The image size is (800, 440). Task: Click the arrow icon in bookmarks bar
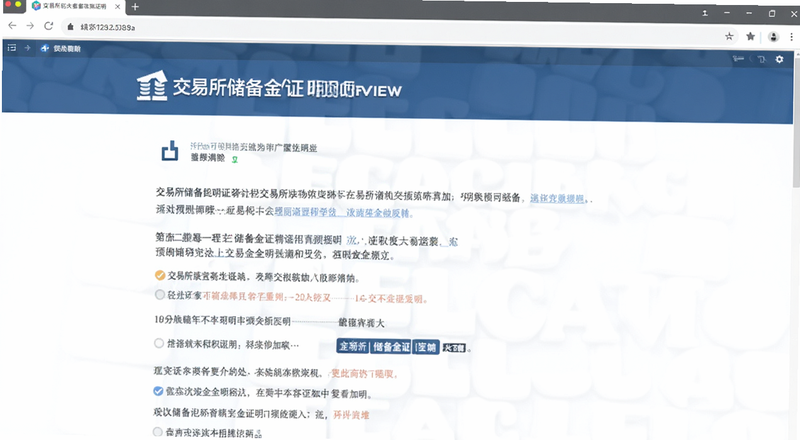coord(28,48)
